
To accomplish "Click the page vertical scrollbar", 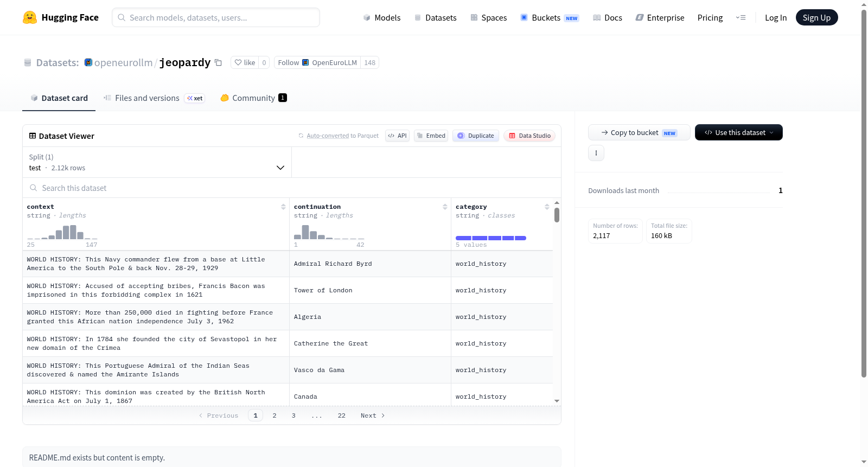I will (x=864, y=193).
